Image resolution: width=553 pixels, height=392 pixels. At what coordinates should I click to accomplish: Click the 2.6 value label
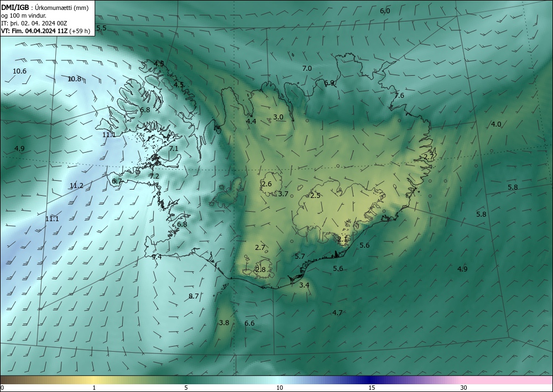tap(267, 184)
